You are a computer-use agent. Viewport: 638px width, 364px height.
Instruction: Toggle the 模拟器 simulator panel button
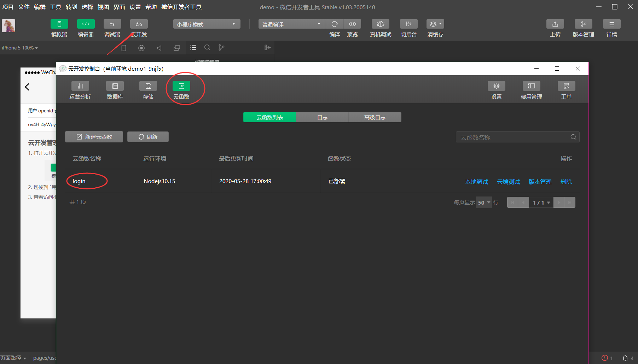click(x=59, y=24)
